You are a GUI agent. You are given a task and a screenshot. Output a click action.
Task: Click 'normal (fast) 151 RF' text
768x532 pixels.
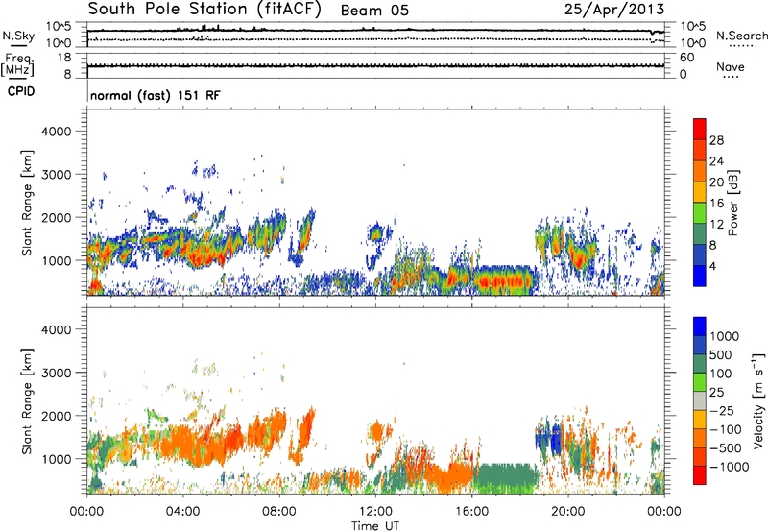[x=156, y=95]
